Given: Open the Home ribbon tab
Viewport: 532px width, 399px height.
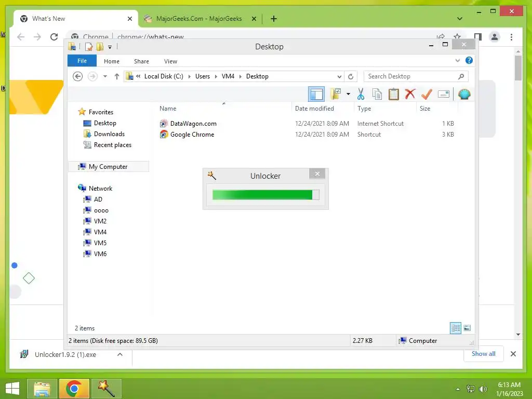Looking at the screenshot, I should 112,61.
